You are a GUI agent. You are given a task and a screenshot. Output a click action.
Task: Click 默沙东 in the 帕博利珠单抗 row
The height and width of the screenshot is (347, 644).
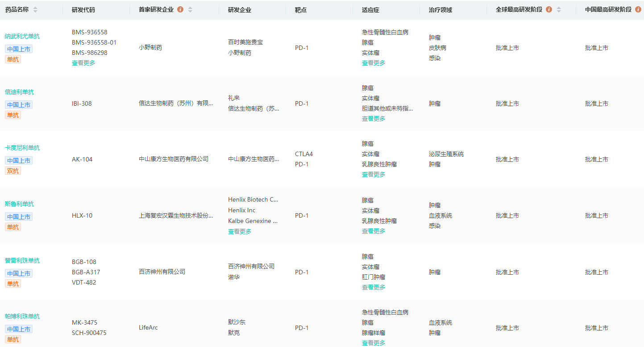(x=237, y=322)
